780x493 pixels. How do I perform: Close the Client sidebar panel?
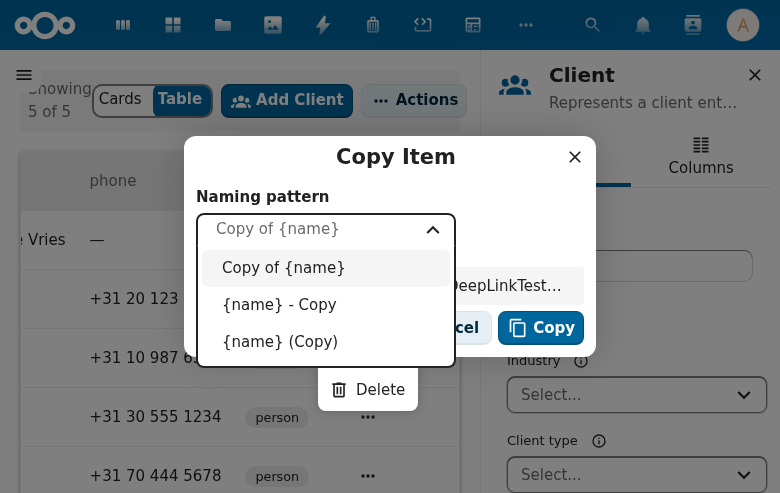point(755,75)
